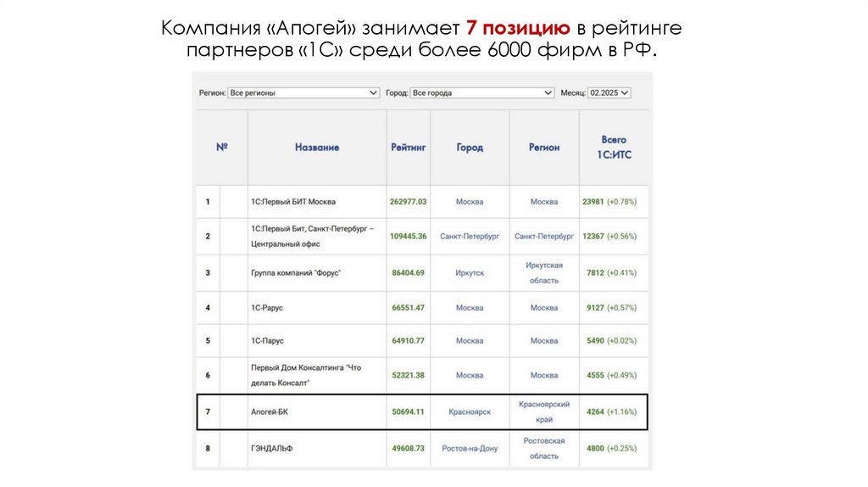Open Москва city link in 1С-Парус row
868x487 pixels.
pos(470,341)
